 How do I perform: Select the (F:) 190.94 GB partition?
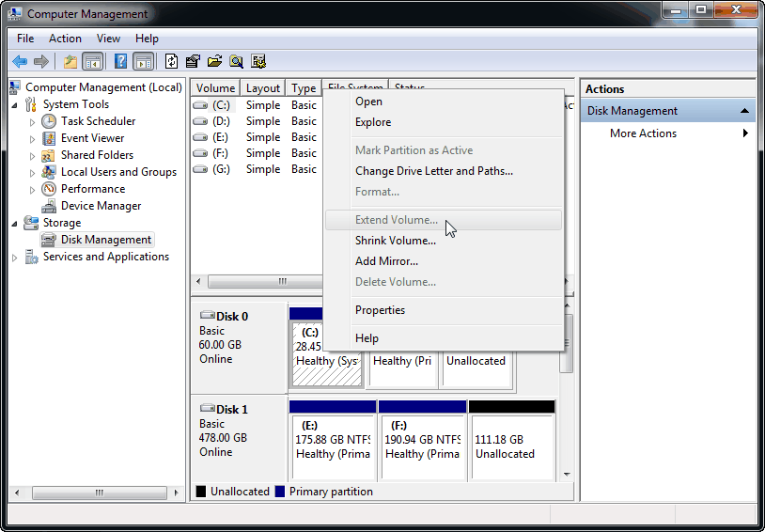pos(422,441)
